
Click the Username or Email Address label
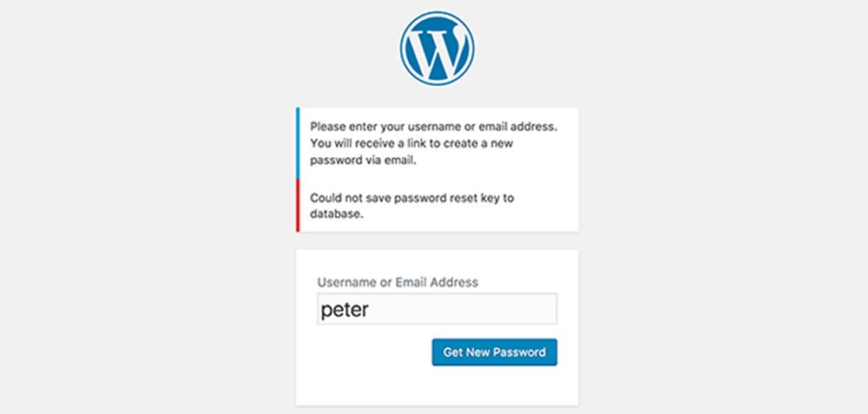[398, 282]
